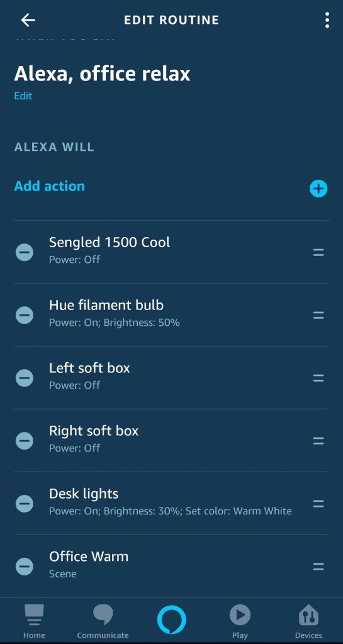Tap the Add action text
The width and height of the screenshot is (343, 644).
tap(49, 186)
